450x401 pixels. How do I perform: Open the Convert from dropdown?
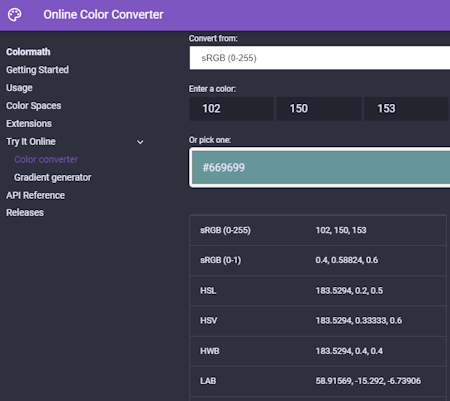coord(319,58)
